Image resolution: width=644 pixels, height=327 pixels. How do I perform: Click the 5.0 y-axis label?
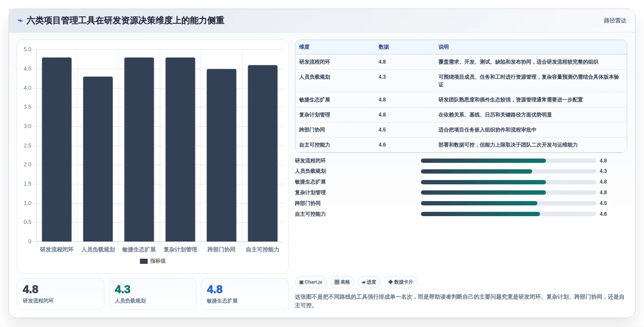pyautogui.click(x=28, y=49)
